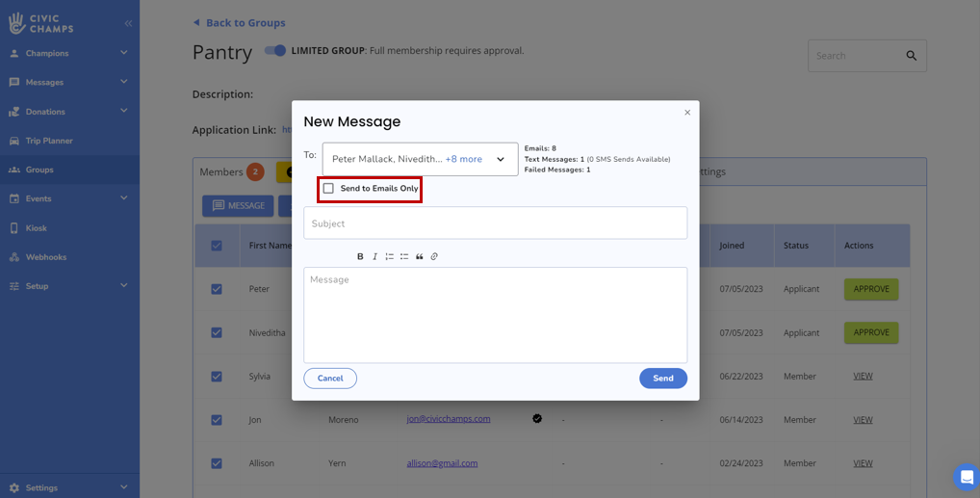Check the Send to Emails Only box
The height and width of the screenshot is (498, 980).
point(328,189)
